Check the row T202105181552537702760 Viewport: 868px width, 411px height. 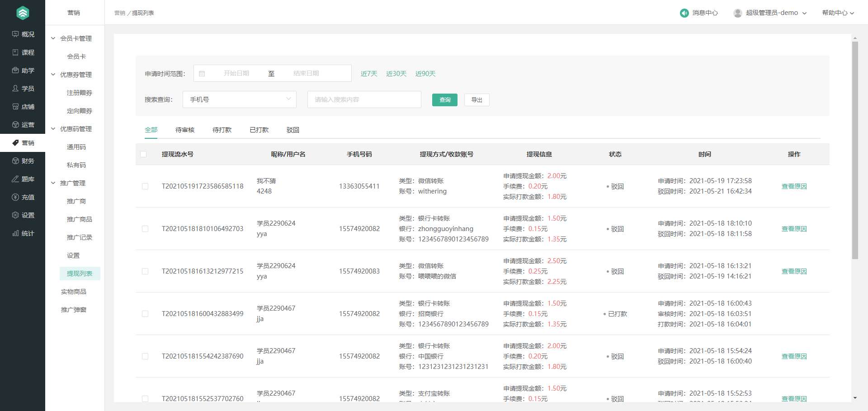pos(145,399)
